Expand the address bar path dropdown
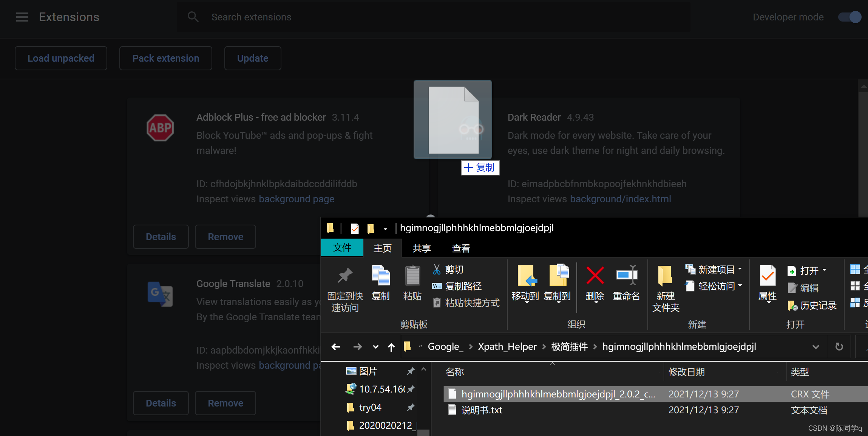868x436 pixels. [x=816, y=347]
